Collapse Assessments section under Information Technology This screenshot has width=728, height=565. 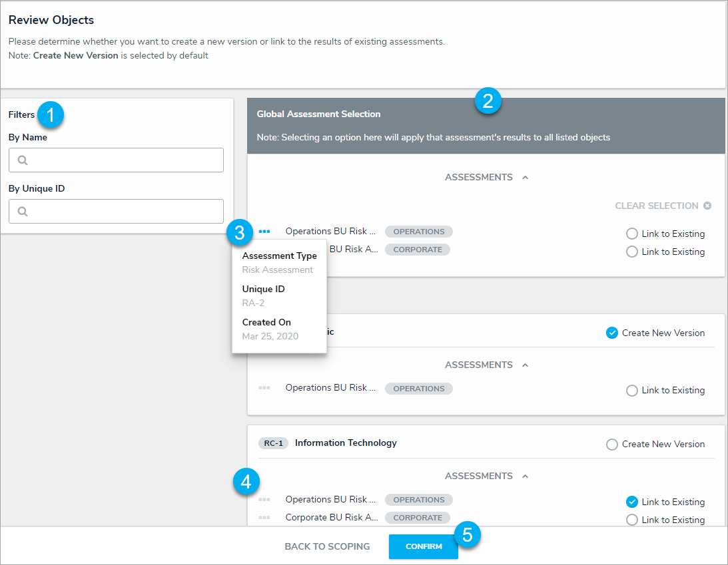tap(526, 476)
